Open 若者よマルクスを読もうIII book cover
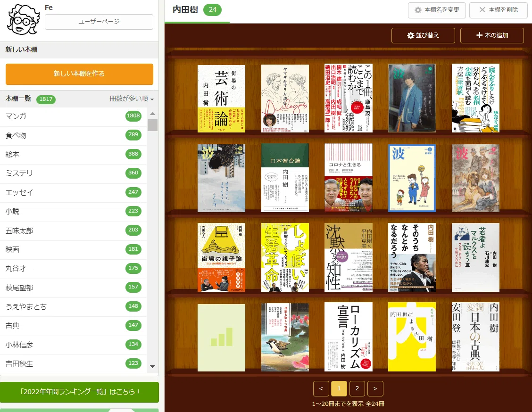 coord(476,257)
